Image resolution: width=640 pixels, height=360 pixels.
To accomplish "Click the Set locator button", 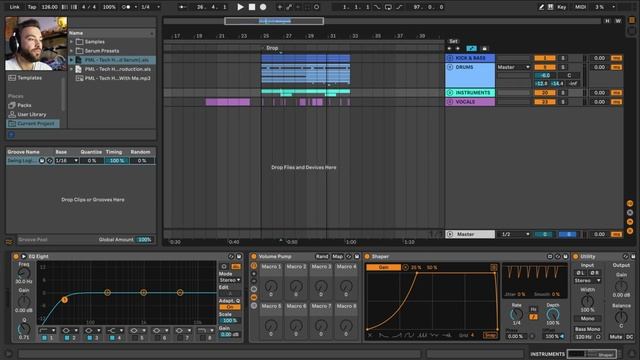I will point(453,41).
